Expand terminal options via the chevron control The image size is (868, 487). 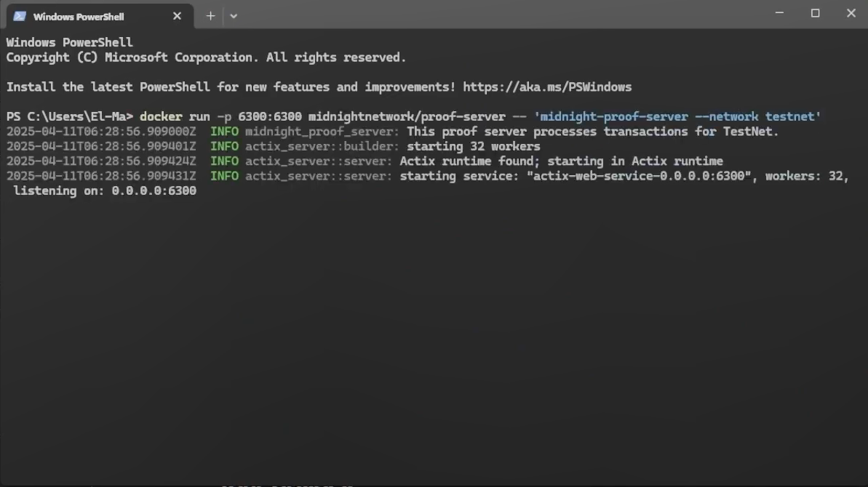click(234, 15)
